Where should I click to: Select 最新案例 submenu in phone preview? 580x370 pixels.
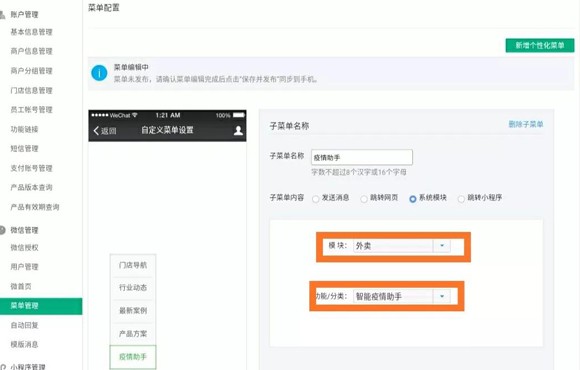(x=133, y=310)
